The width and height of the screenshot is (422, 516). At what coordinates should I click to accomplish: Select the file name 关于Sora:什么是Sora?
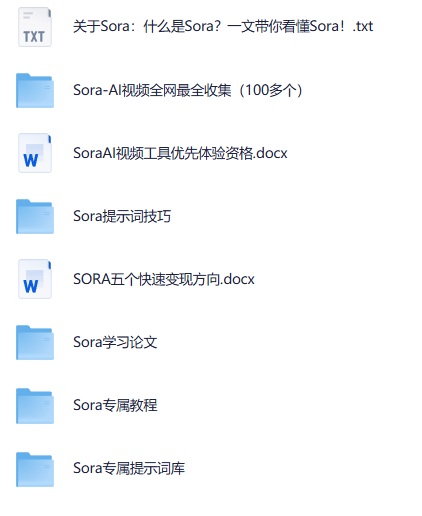(x=147, y=26)
